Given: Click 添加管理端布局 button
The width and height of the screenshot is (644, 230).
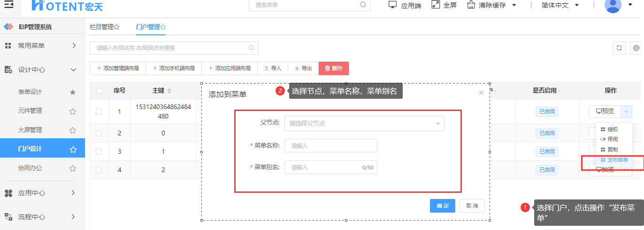Looking at the screenshot, I should click(x=118, y=68).
